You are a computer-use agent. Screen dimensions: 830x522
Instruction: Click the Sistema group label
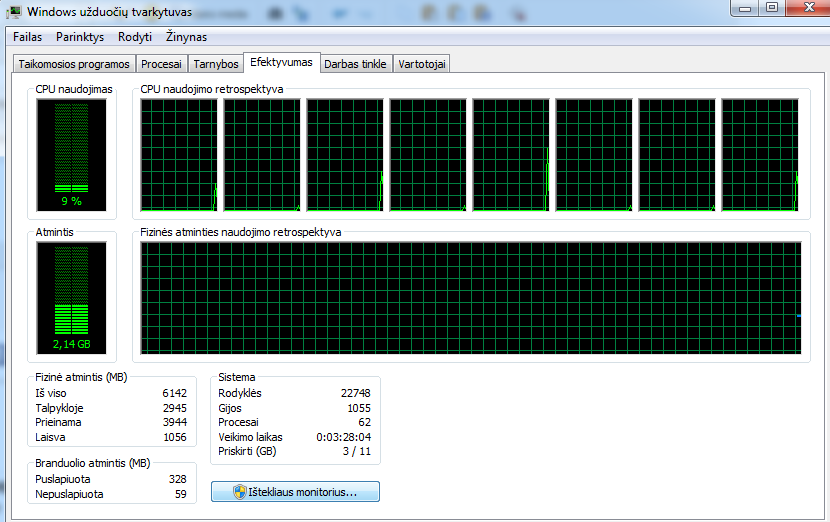(x=237, y=377)
